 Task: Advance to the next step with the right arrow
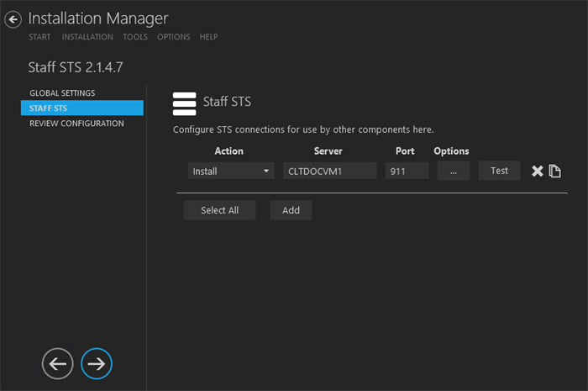pos(97,363)
